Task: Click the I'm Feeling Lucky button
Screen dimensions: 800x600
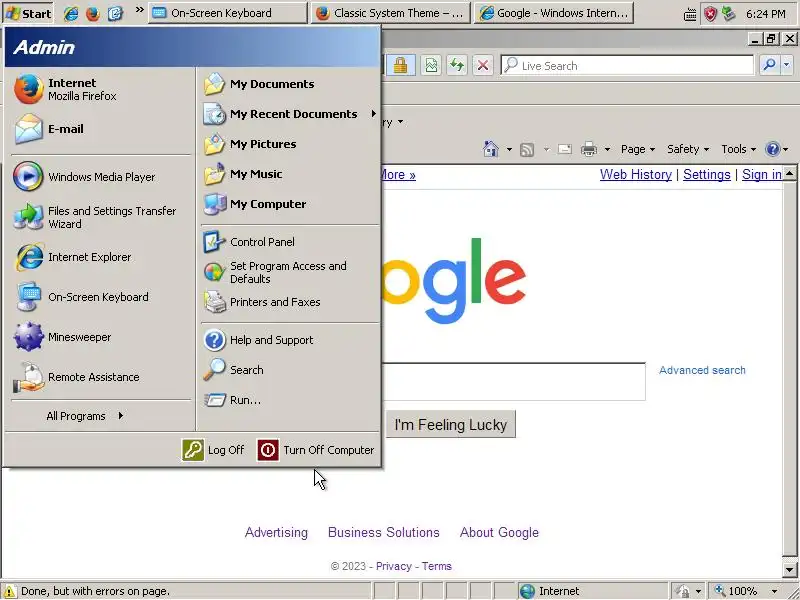Action: click(451, 424)
